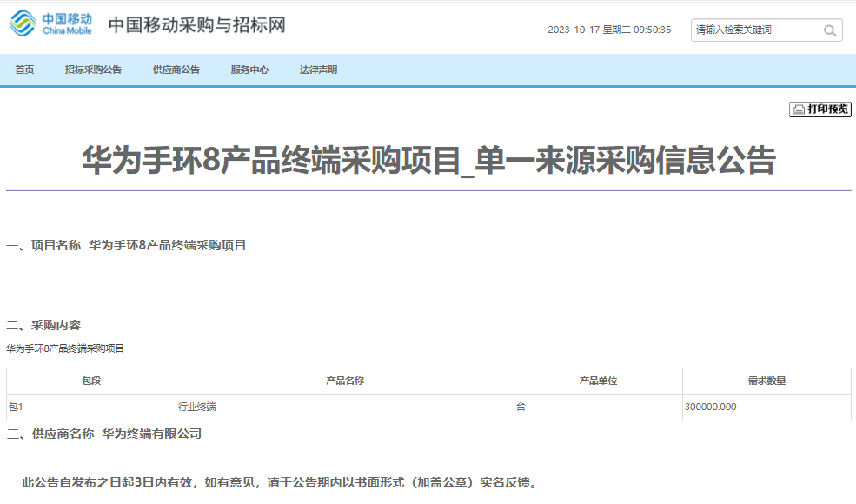Open the 首页 menu item
This screenshot has height=504, width=856.
[x=24, y=70]
